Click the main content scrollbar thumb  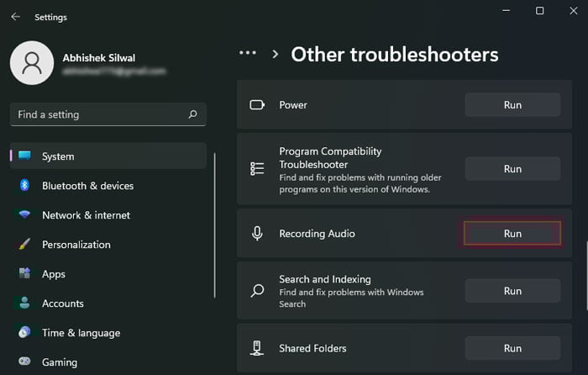tap(586, 276)
